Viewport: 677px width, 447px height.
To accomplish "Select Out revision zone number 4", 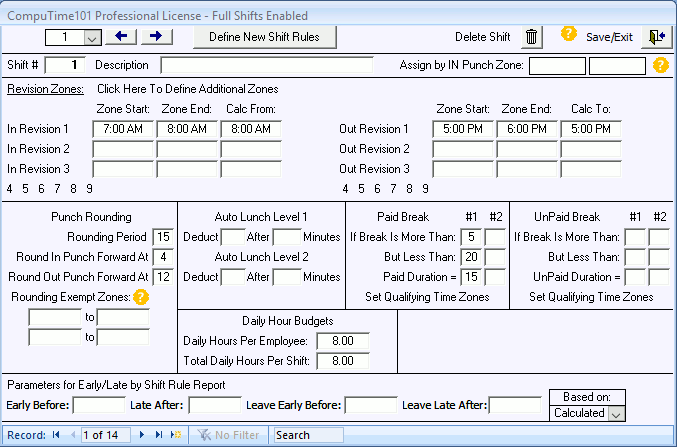I will click(x=345, y=189).
